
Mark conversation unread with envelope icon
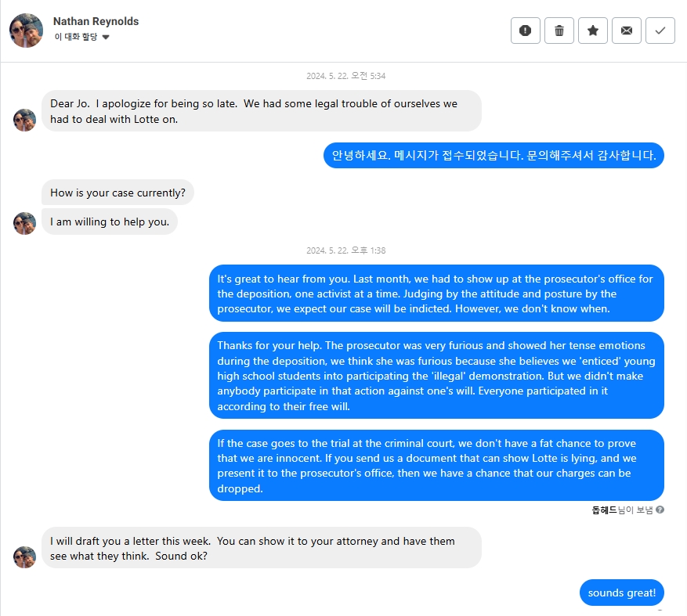click(x=627, y=31)
